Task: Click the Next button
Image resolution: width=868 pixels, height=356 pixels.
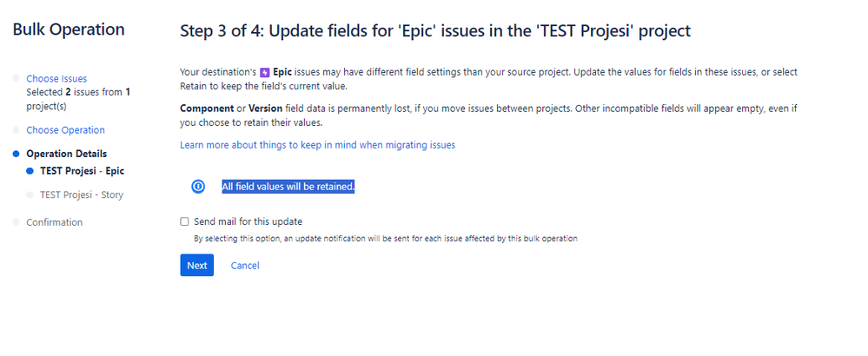Action: point(196,266)
